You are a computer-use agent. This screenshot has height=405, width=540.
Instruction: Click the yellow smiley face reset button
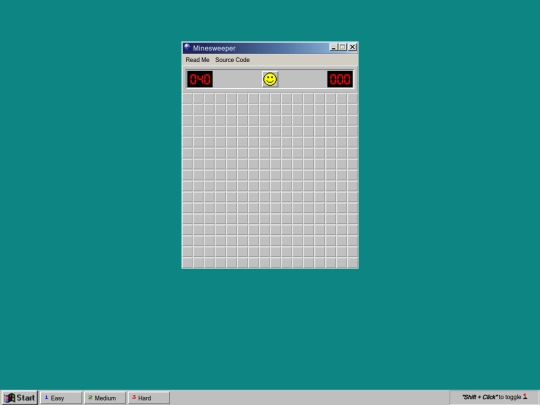[270, 79]
